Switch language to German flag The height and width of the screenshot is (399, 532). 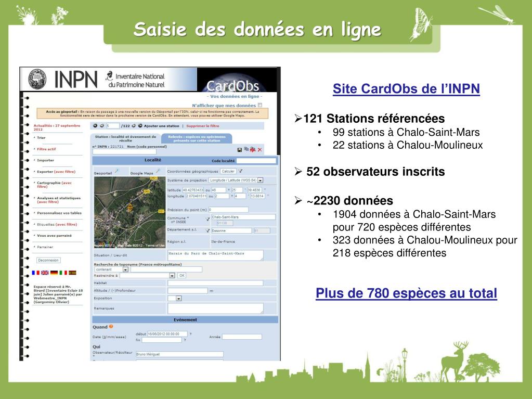pyautogui.click(x=54, y=273)
